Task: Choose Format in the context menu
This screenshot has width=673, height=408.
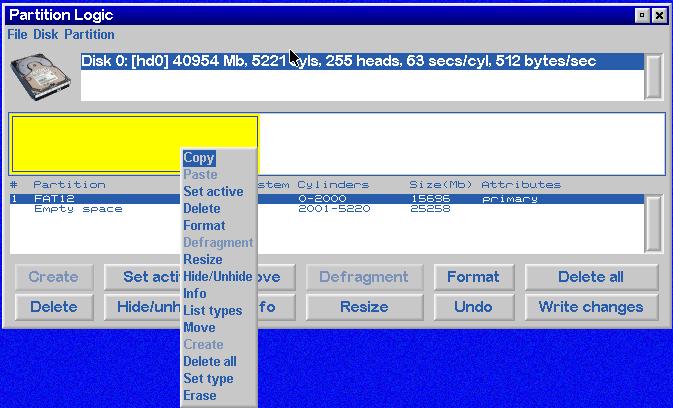Action: (204, 225)
